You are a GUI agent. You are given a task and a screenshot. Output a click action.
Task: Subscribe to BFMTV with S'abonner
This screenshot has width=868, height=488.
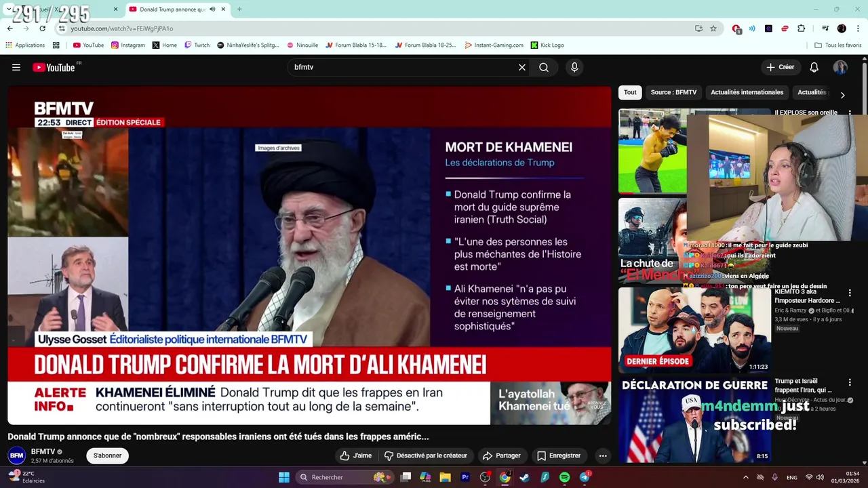click(107, 455)
